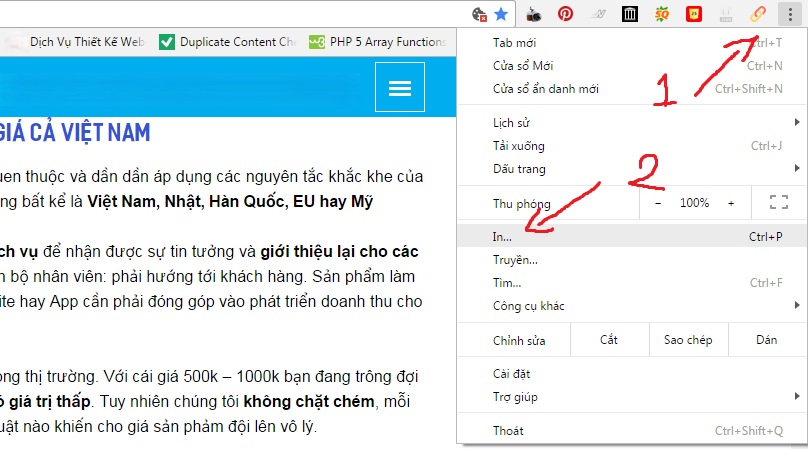Choose In... to print the page
Viewport: 808px width, 449px height.
[x=632, y=237]
